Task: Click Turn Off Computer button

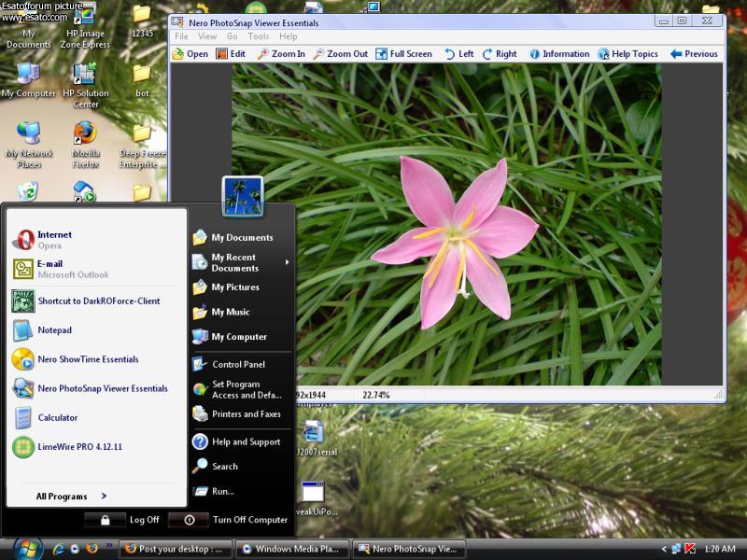Action: tap(229, 520)
